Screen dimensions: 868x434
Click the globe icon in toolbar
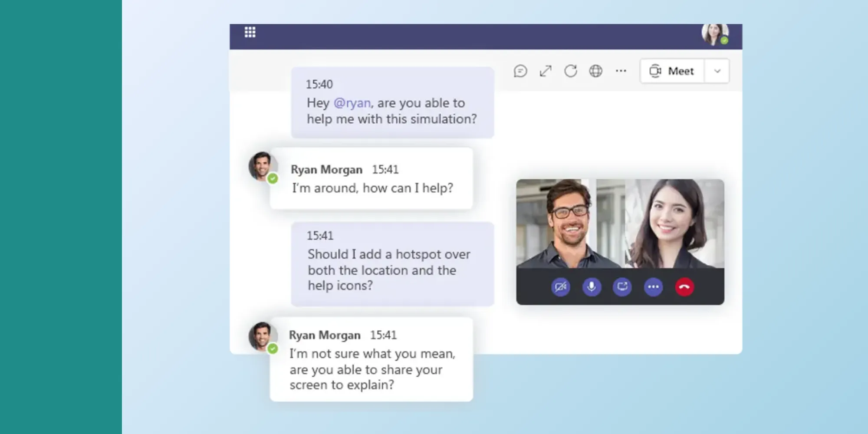[x=595, y=71]
